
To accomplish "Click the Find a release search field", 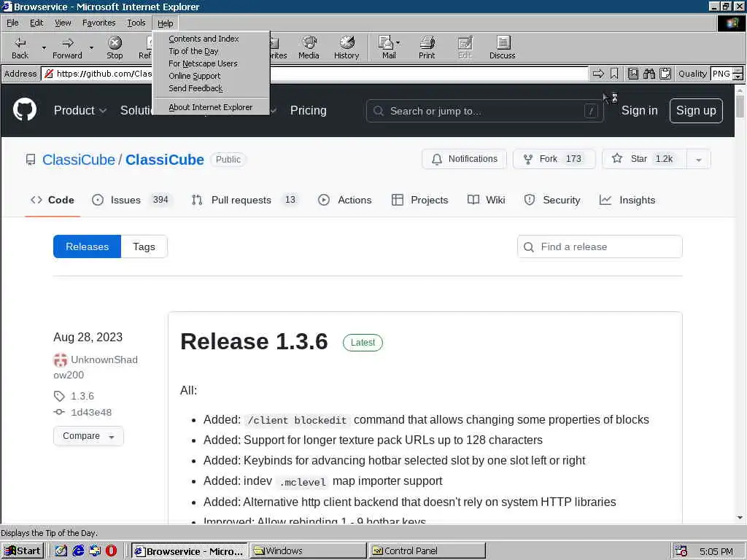I will 600,246.
